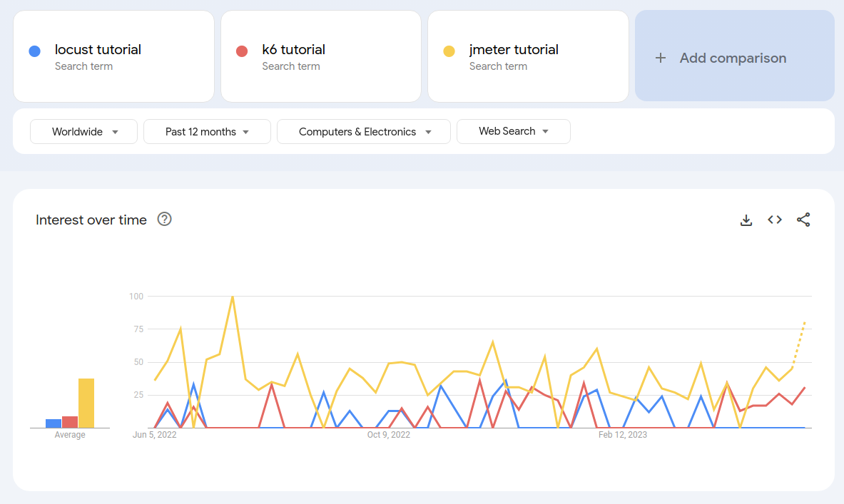Edit the k6 tutorial search term
The width and height of the screenshot is (844, 504).
coord(321,56)
